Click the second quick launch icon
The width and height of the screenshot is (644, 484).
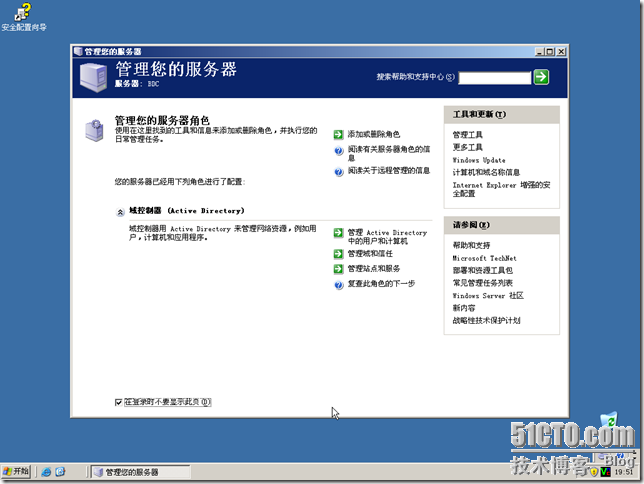[x=60, y=472]
